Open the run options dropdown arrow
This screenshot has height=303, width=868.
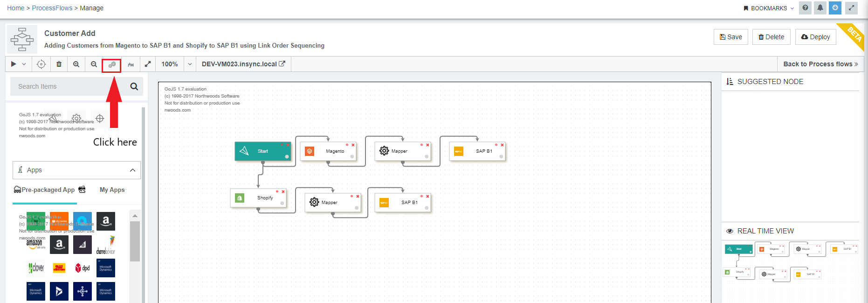24,64
